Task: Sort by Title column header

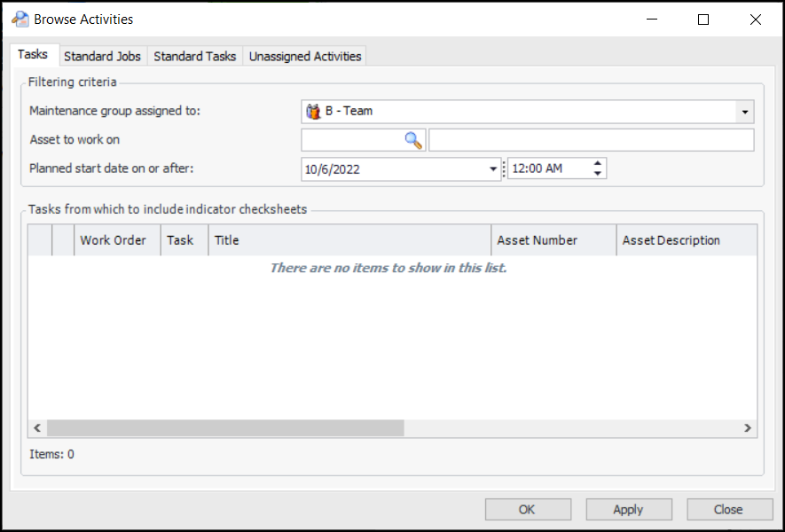Action: tap(349, 240)
